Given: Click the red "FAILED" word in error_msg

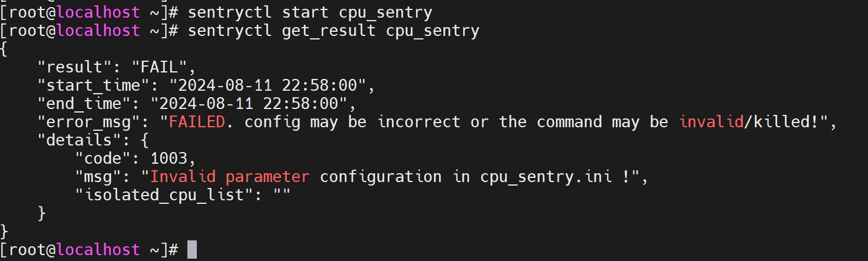Looking at the screenshot, I should pos(197,123).
